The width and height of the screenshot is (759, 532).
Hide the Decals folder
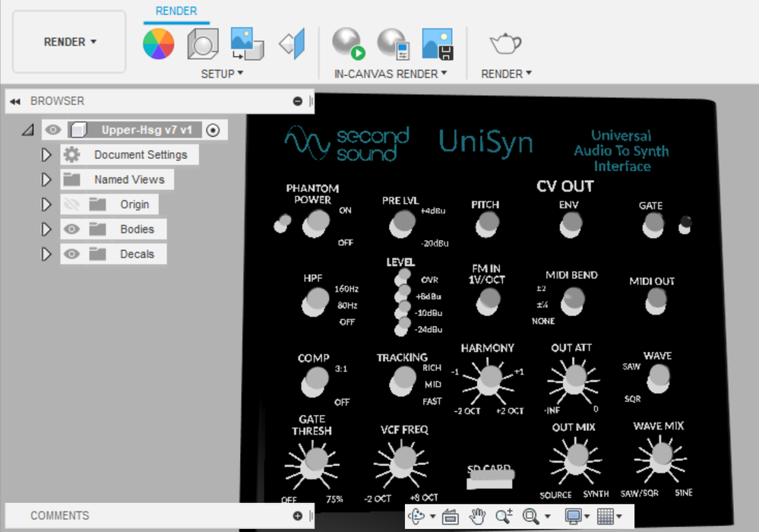coord(71,254)
